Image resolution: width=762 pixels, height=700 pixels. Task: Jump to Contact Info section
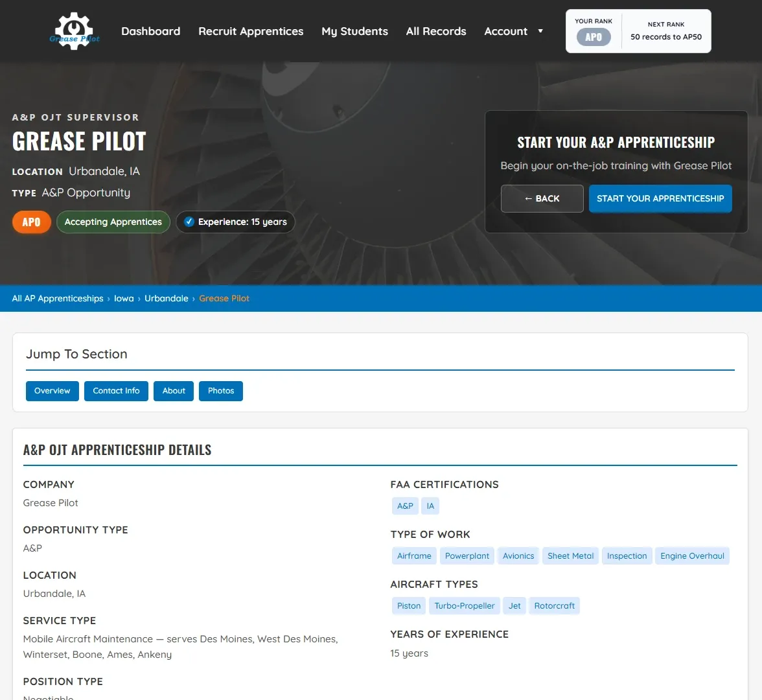tap(116, 391)
